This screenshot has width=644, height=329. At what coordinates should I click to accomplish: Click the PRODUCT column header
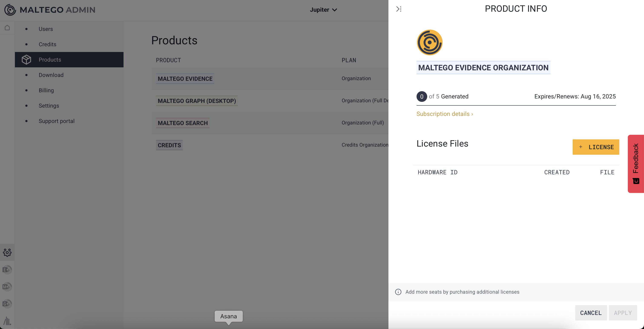(x=168, y=60)
